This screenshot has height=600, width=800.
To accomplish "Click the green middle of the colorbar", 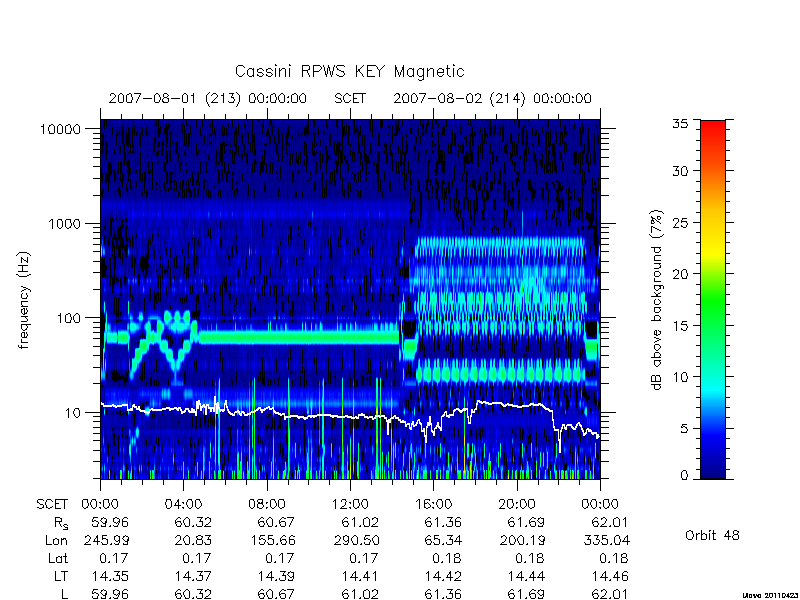I will coord(713,301).
